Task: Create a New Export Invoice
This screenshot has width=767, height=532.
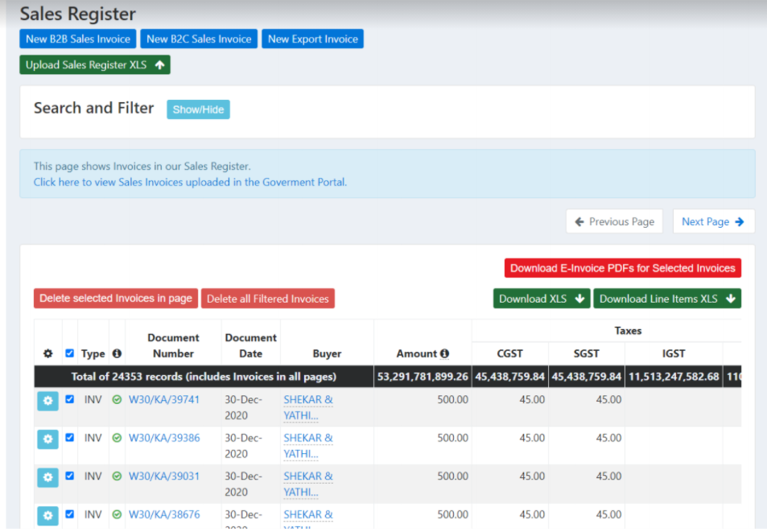Action: pos(312,39)
